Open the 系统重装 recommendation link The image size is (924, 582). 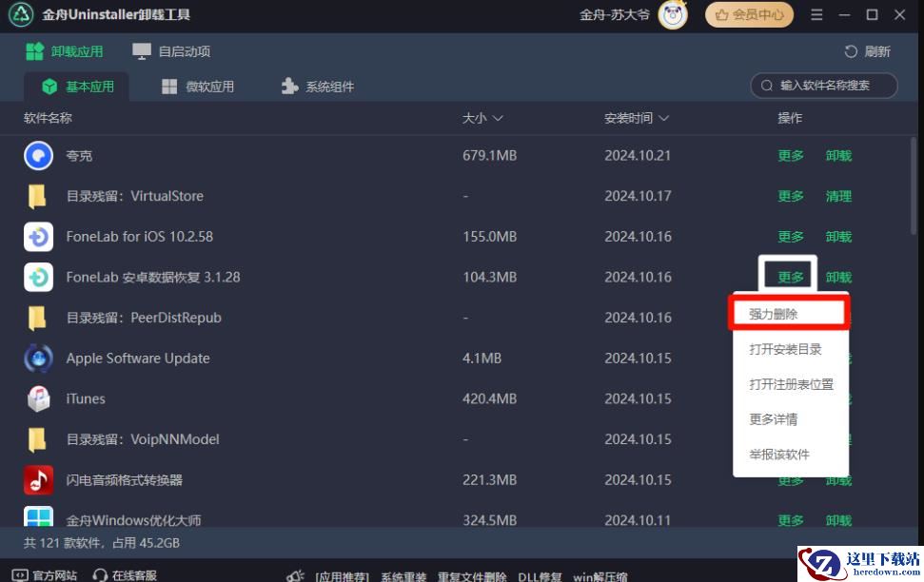pos(403,576)
